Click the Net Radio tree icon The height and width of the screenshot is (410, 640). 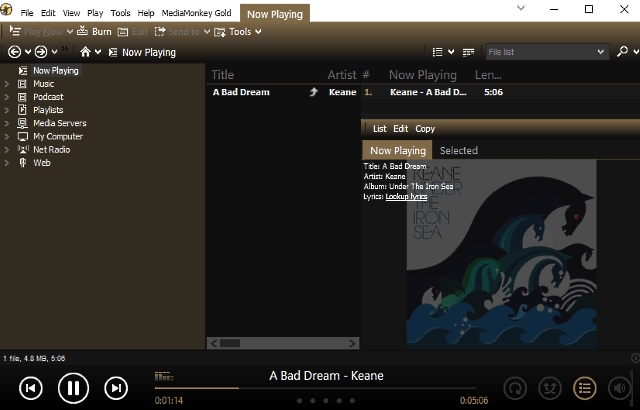[x=23, y=149]
